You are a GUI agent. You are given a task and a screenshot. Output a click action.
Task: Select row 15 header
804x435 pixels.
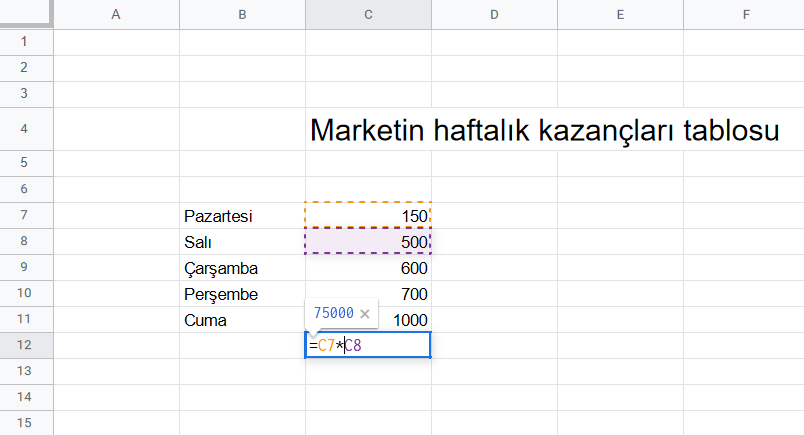point(26,423)
